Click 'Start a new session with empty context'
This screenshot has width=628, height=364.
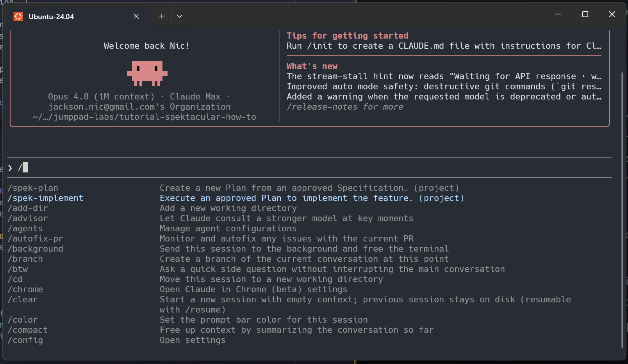pyautogui.click(x=365, y=305)
